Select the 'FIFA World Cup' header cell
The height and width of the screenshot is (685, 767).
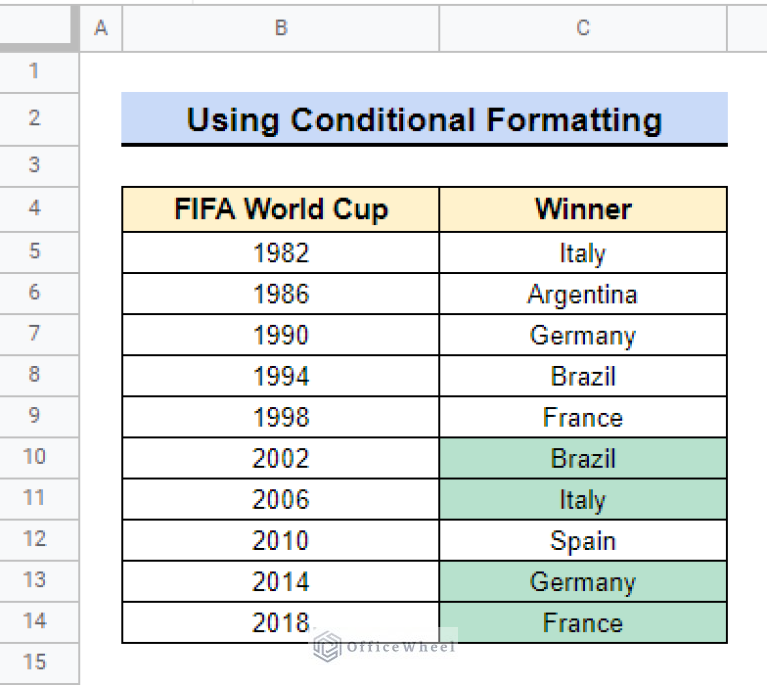point(280,209)
